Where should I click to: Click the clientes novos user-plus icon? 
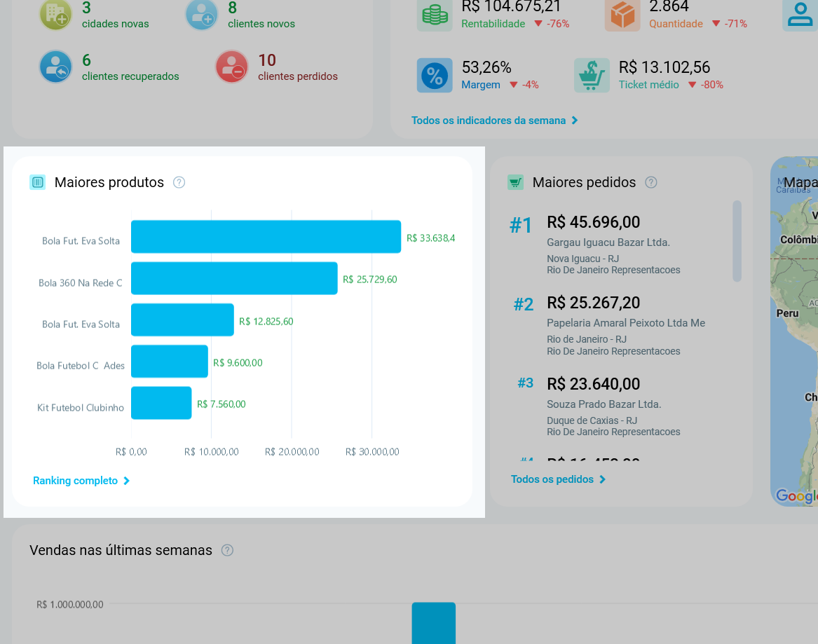tap(202, 15)
